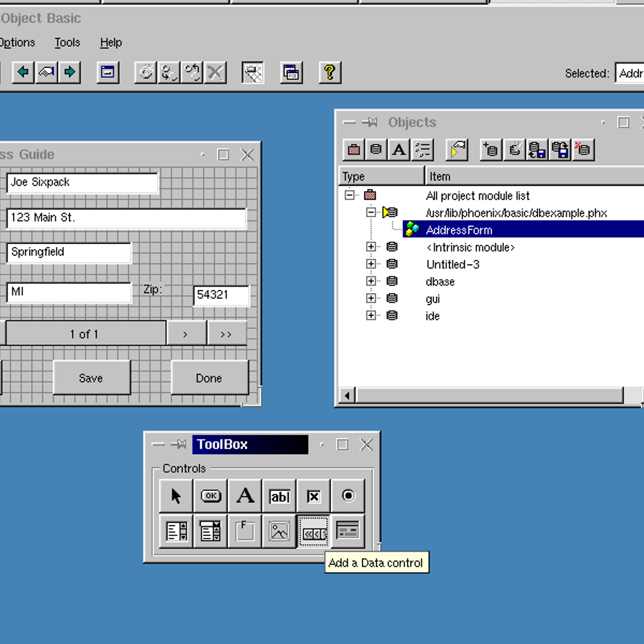Viewport: 644px width, 644px height.
Task: Select the Data control in ToolBox
Action: point(313,531)
